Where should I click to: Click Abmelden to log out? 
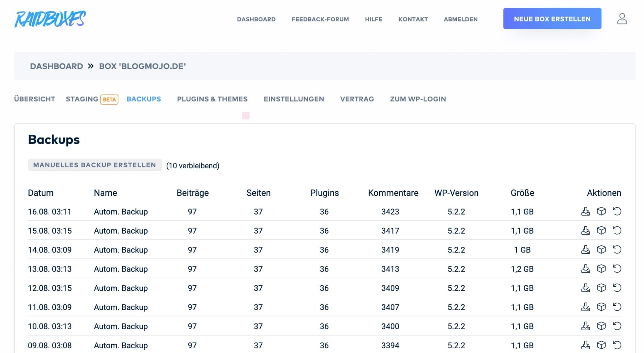461,19
